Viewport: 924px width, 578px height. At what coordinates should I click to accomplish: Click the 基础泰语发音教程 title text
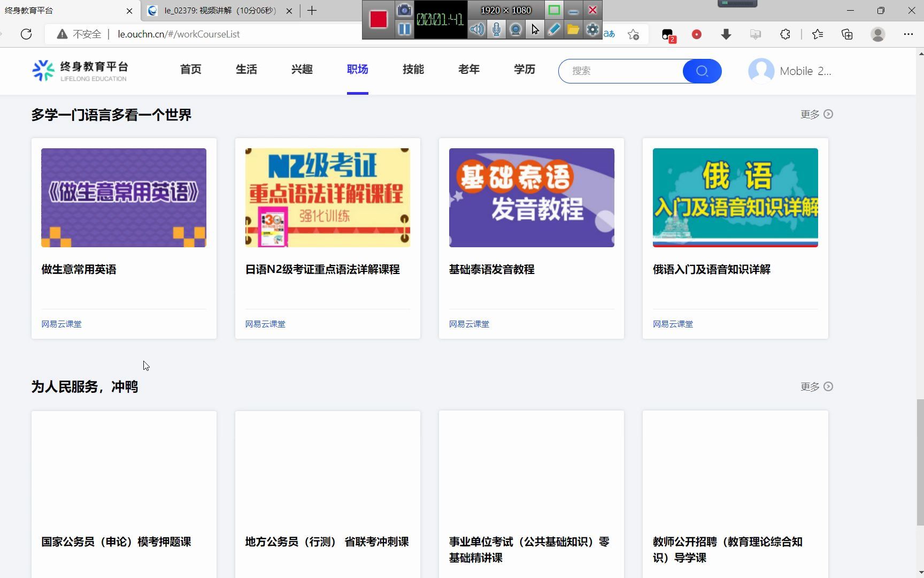point(492,269)
